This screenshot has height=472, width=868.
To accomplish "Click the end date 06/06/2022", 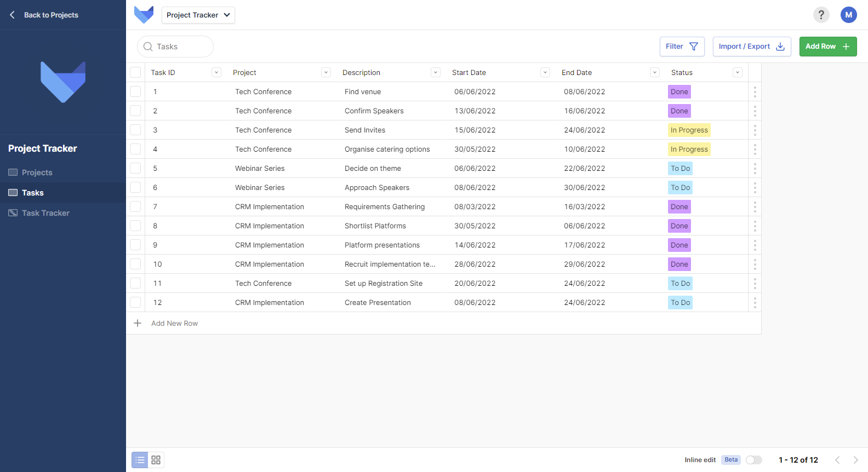I will tap(585, 226).
